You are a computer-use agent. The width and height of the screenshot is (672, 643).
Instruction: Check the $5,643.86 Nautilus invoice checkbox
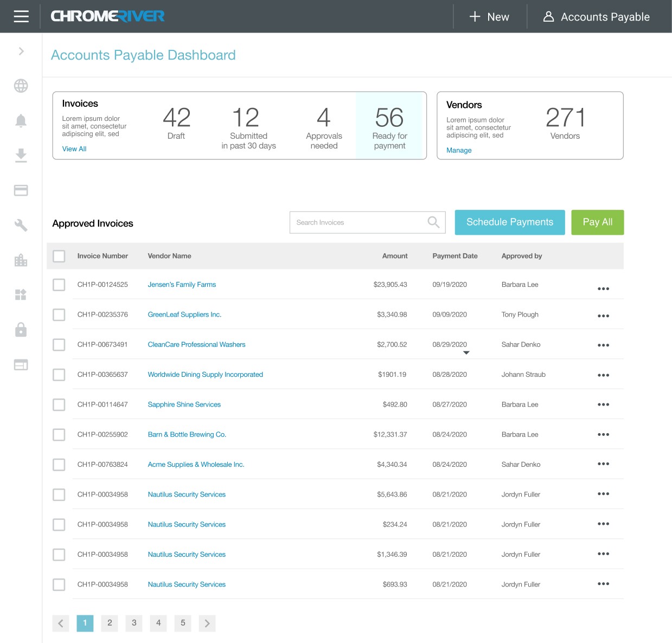tap(59, 494)
